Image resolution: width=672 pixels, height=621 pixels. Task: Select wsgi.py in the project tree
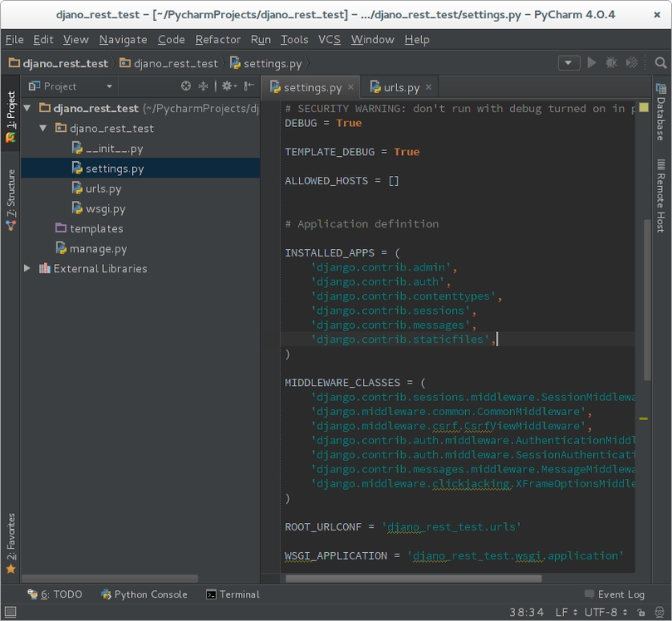[x=140, y=208]
